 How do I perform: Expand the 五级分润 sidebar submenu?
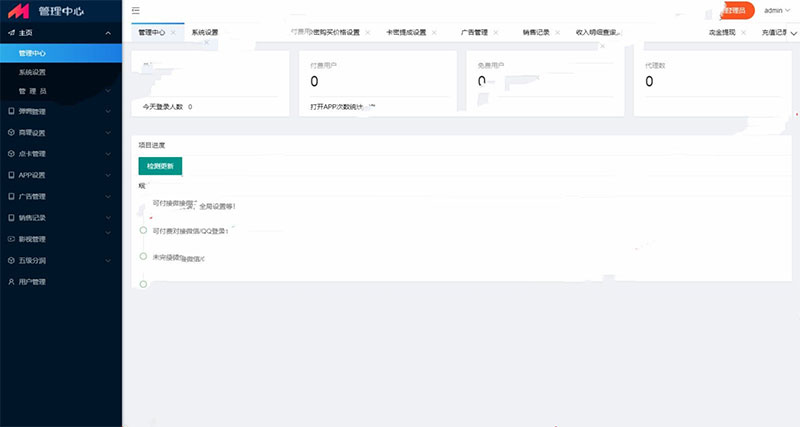[x=108, y=261]
